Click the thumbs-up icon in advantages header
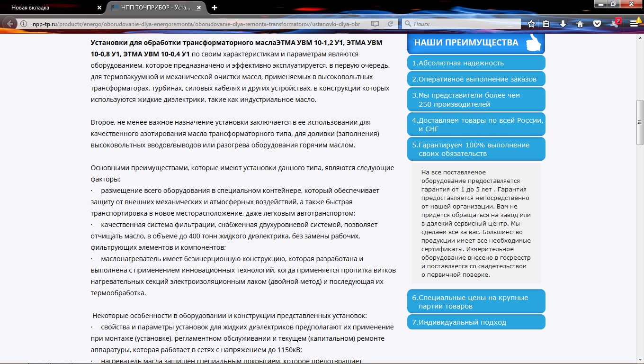The width and height of the screenshot is (644, 364). coord(534,42)
